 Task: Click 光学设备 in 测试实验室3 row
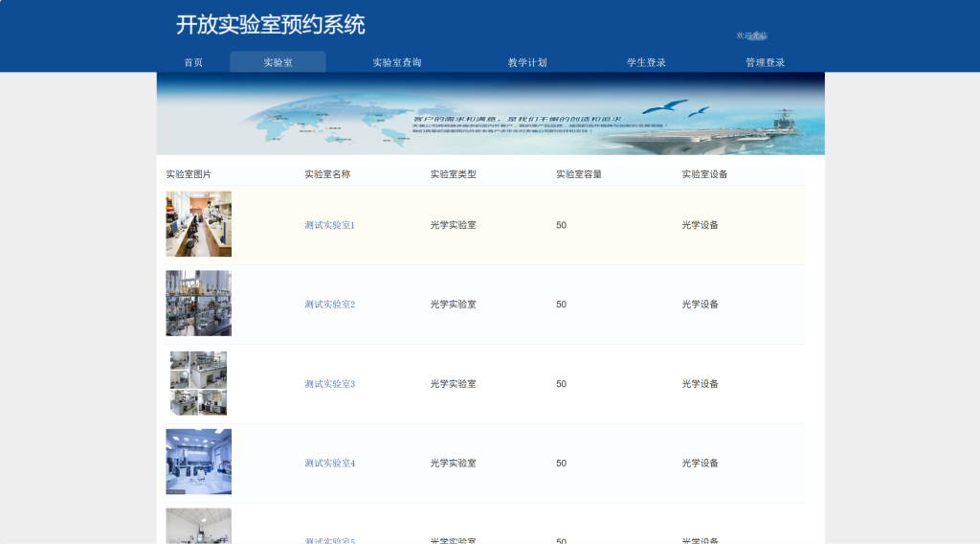pos(700,384)
